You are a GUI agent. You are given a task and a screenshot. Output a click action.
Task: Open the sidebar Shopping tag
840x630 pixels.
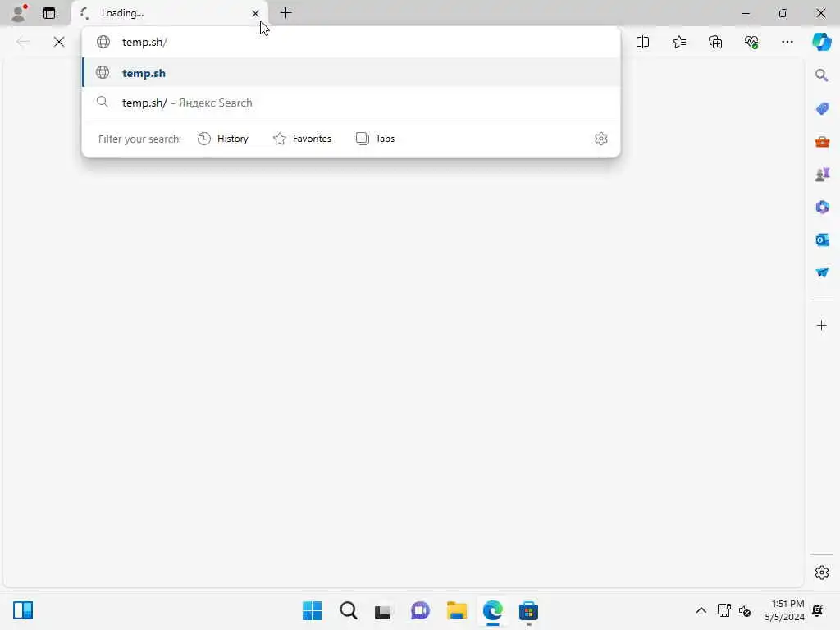click(x=822, y=109)
